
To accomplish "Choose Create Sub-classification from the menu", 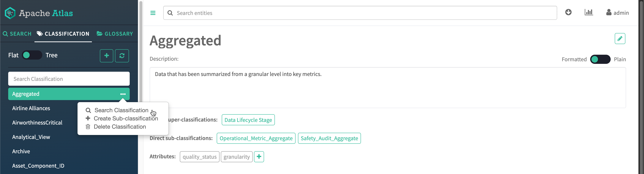I will (125, 118).
